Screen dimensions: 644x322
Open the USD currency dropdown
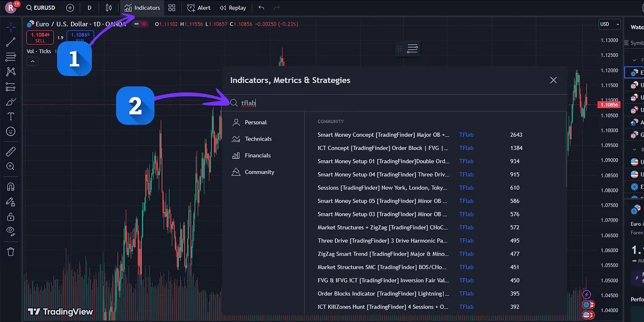coord(609,24)
